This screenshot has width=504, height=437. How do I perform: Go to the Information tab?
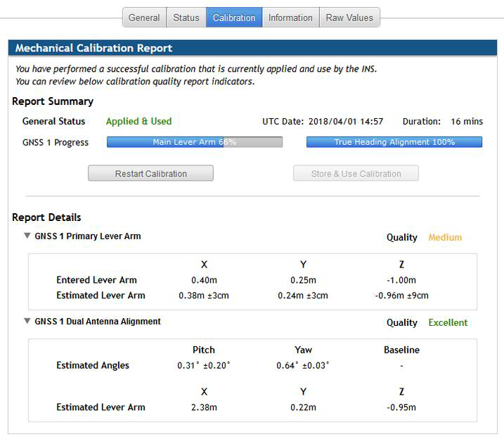click(x=290, y=18)
